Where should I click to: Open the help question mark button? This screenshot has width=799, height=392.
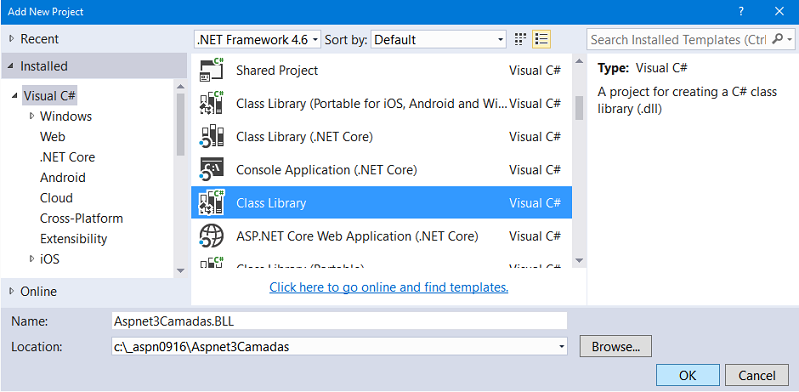(741, 11)
